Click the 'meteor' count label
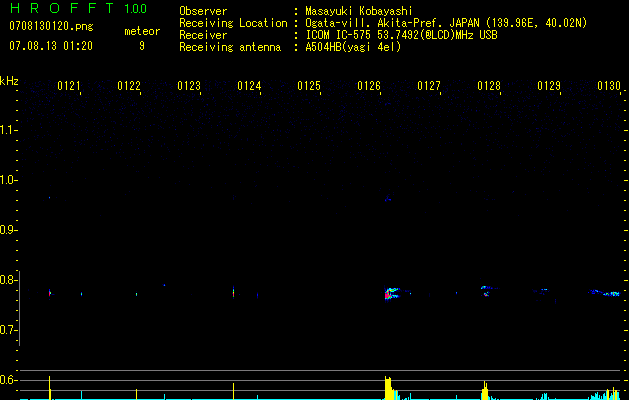The image size is (629, 400). tap(142, 31)
